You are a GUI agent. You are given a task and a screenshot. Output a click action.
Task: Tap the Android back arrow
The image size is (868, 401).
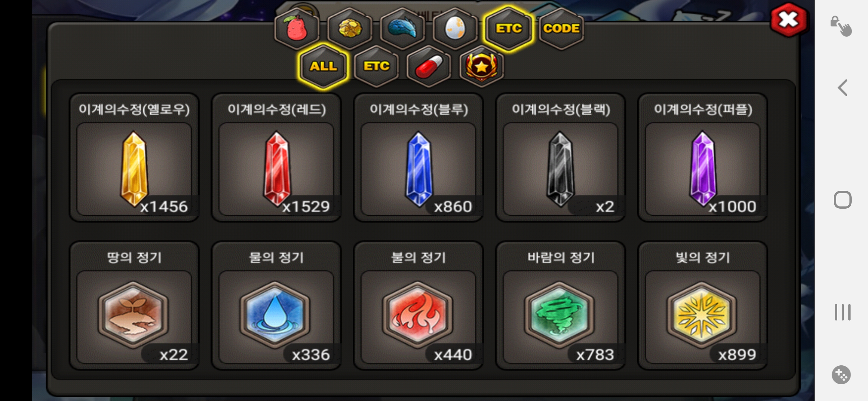(842, 88)
